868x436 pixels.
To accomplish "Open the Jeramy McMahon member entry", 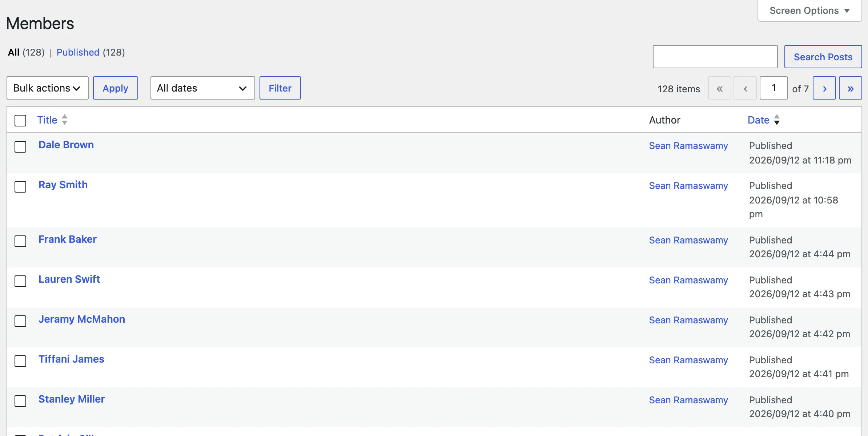I will pyautogui.click(x=82, y=319).
